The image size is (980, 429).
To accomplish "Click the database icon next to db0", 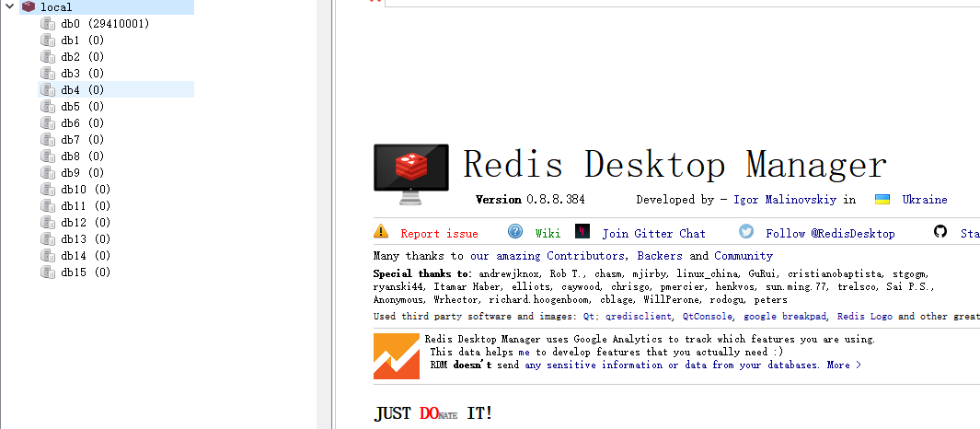I will tap(48, 24).
